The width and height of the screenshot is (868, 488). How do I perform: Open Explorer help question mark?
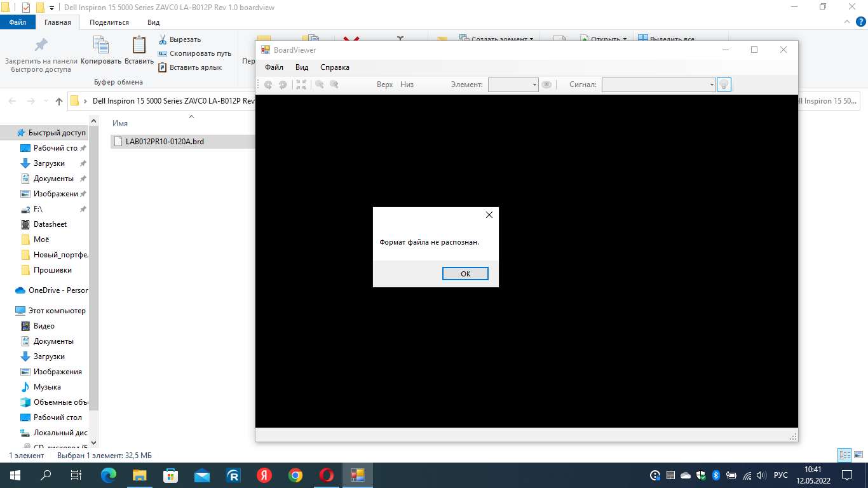coord(860,22)
